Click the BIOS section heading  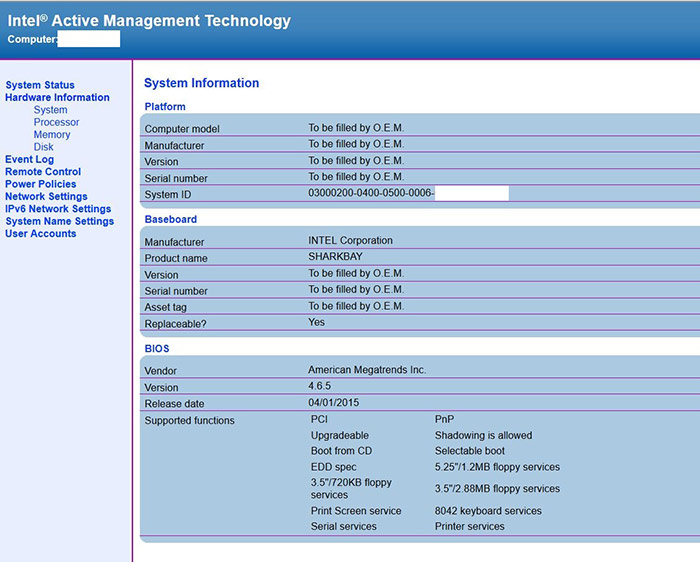tap(157, 349)
